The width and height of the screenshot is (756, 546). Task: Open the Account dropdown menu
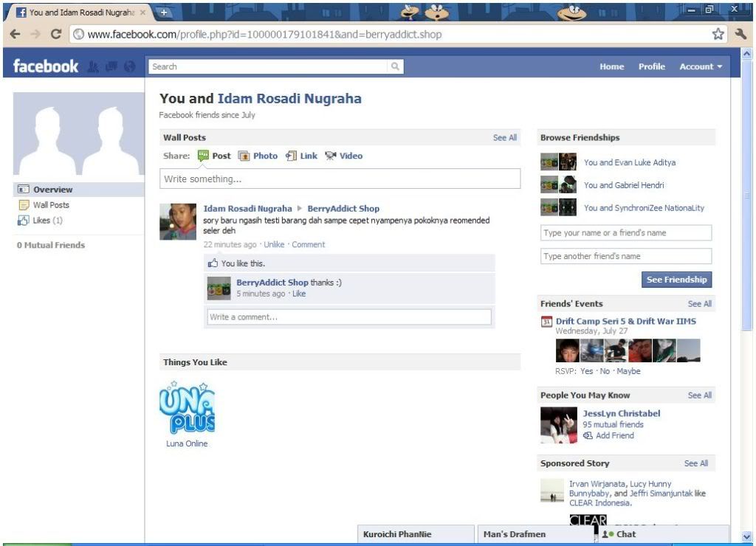pyautogui.click(x=701, y=66)
